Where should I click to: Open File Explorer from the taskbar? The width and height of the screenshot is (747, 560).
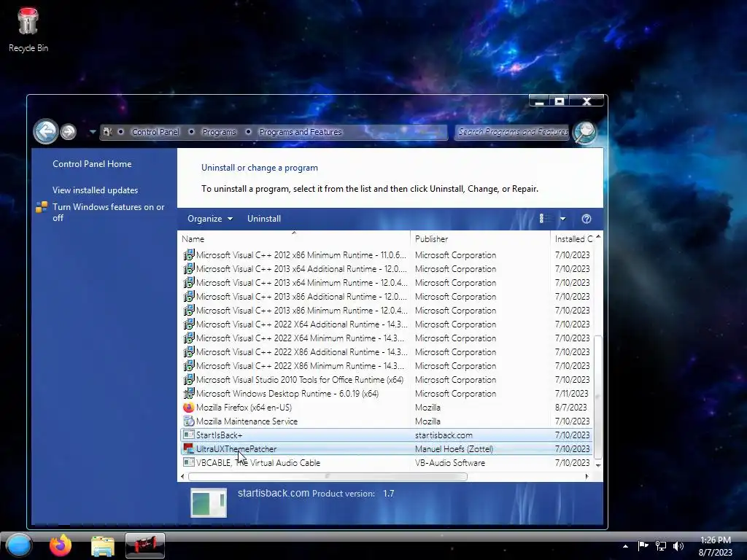tap(102, 546)
